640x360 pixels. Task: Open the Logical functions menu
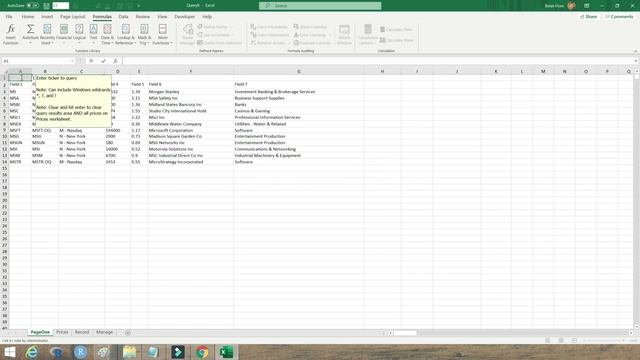pos(79,34)
